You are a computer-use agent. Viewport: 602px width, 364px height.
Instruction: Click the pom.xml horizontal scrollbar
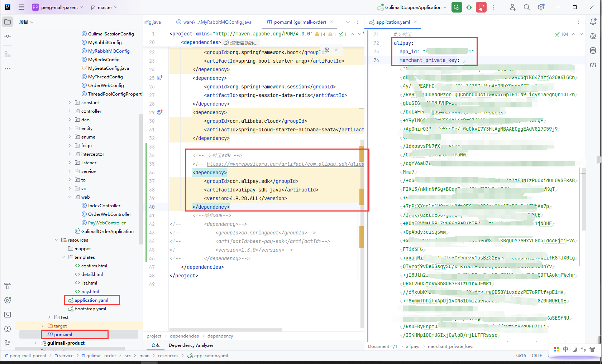[226, 329]
